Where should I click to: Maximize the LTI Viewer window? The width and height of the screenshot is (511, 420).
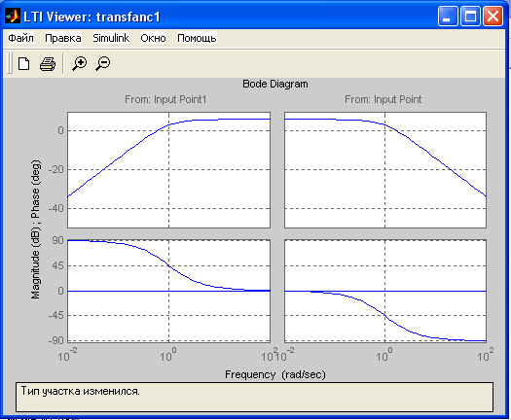tap(470, 16)
